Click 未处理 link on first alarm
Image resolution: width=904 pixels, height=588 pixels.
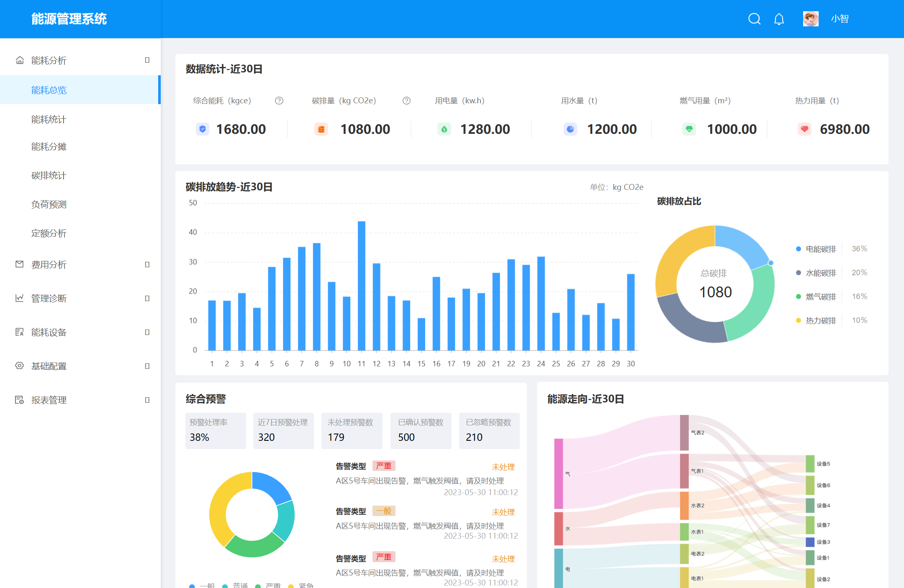pyautogui.click(x=503, y=467)
